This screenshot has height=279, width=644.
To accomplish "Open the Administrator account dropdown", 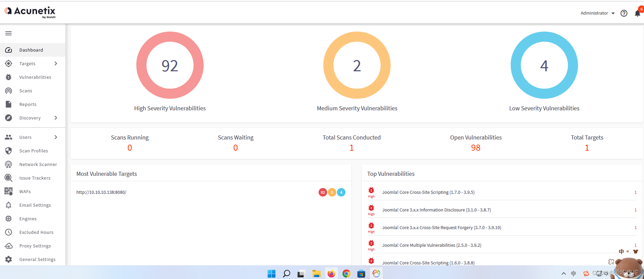I will pos(597,13).
